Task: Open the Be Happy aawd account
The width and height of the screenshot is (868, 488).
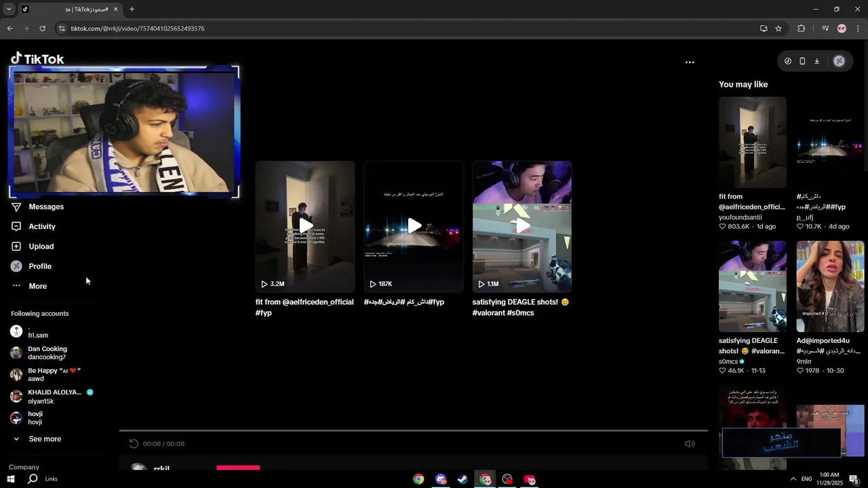Action: point(46,375)
